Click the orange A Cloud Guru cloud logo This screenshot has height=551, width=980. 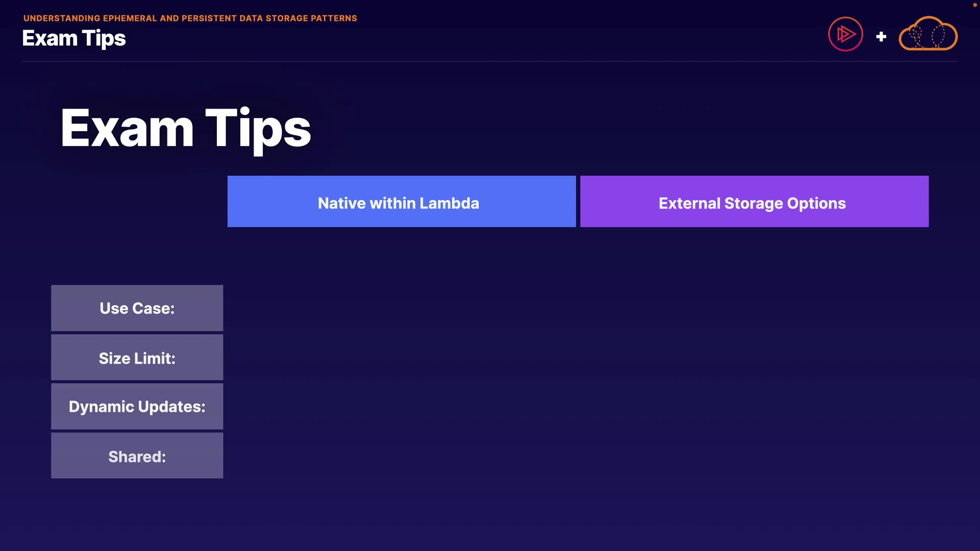click(928, 34)
